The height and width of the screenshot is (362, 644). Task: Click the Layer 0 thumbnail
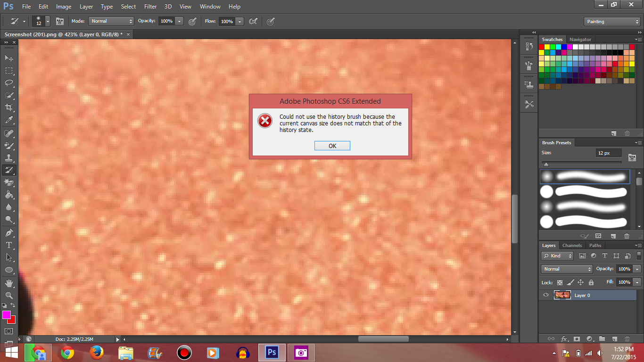pyautogui.click(x=562, y=295)
